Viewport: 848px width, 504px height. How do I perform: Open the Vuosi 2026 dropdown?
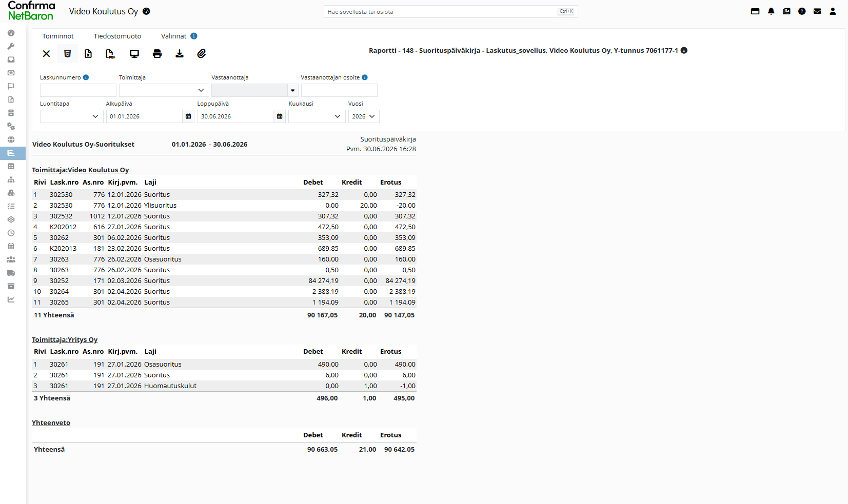click(x=364, y=116)
